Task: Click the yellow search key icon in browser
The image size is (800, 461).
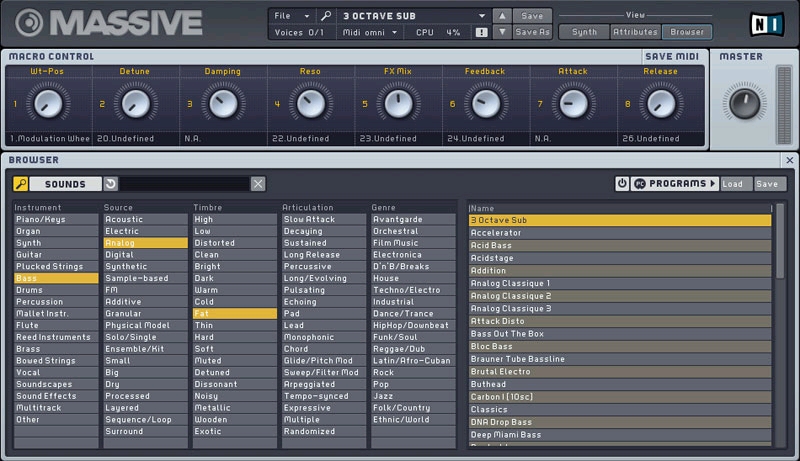Action: 20,184
